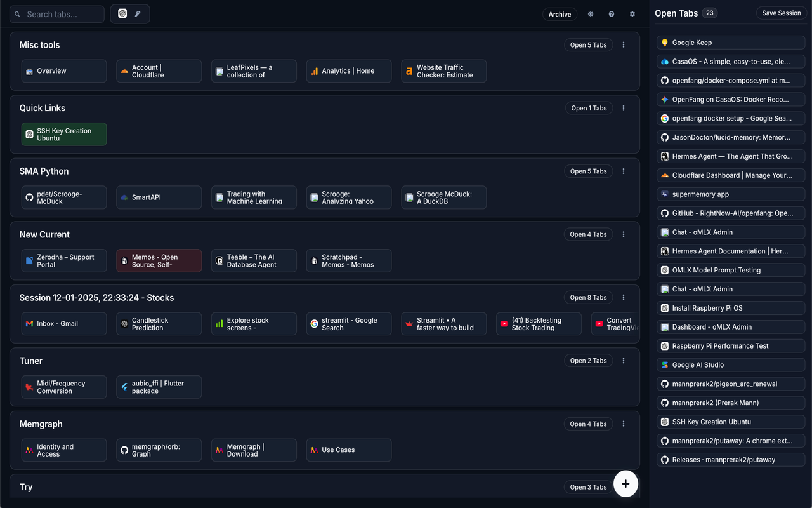Open the Candlestick Prediction saved tab

(x=159, y=324)
